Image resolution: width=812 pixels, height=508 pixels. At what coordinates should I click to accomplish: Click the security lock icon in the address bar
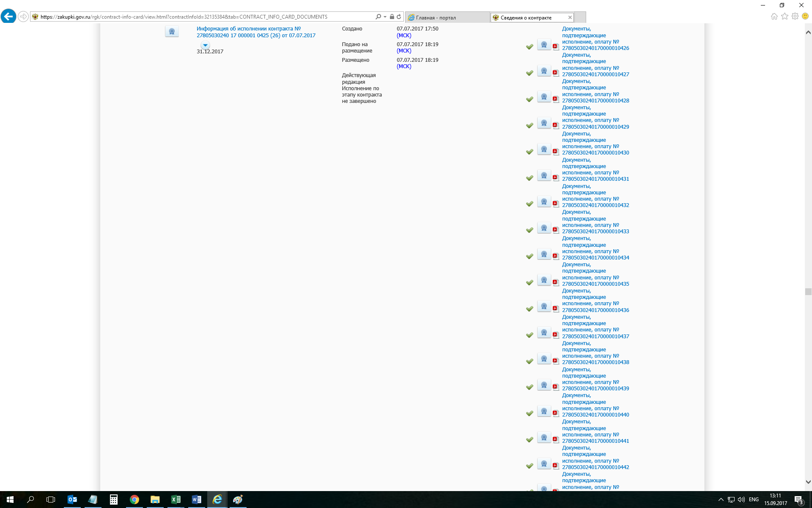pyautogui.click(x=392, y=17)
